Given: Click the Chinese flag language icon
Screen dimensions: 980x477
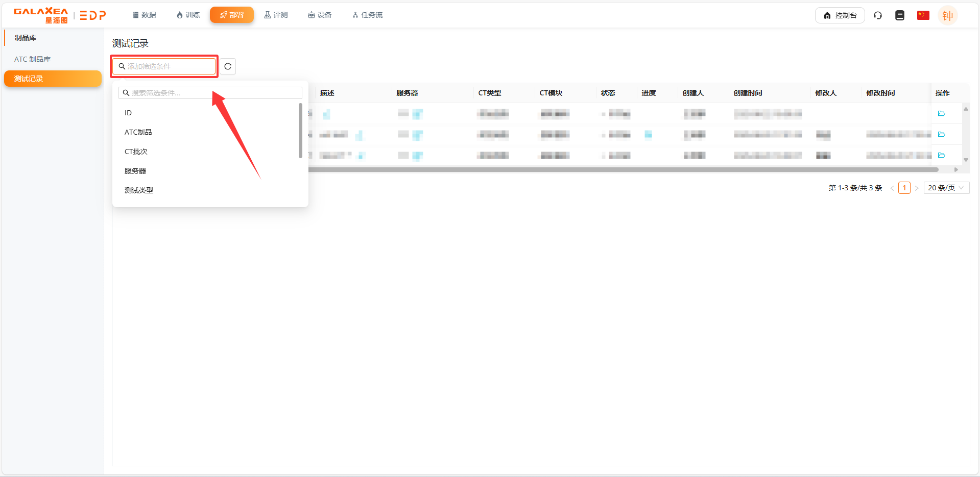Looking at the screenshot, I should pyautogui.click(x=923, y=15).
